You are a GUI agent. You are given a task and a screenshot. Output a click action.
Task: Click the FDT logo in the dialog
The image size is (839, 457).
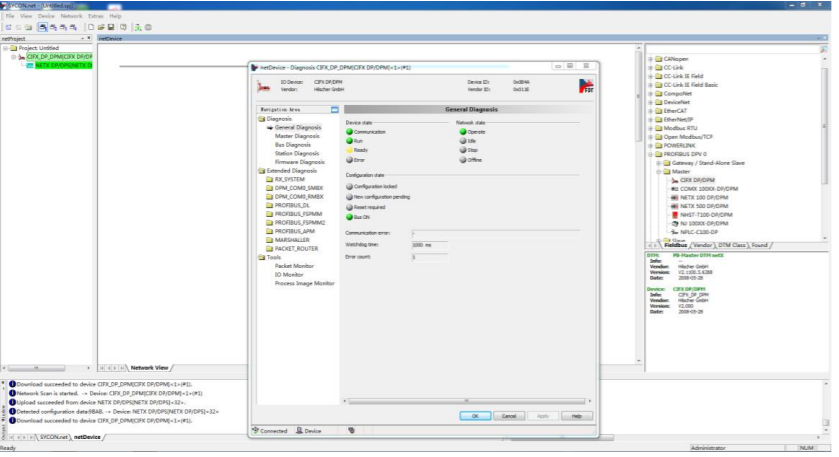click(x=586, y=86)
